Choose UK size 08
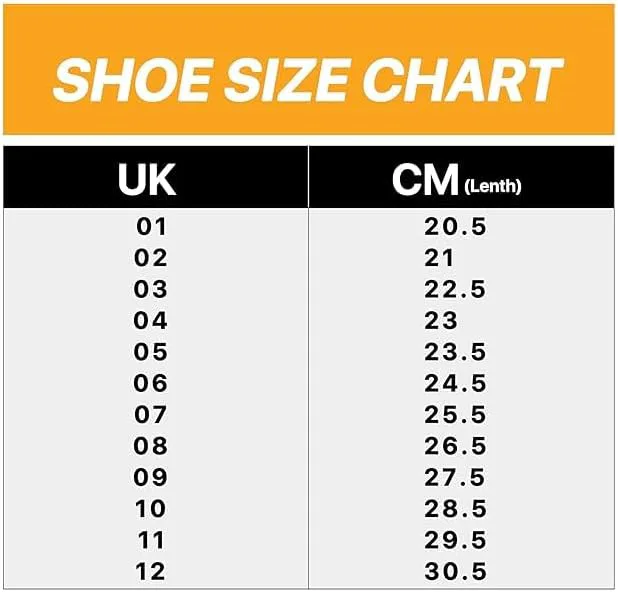The image size is (618, 592). [151, 446]
